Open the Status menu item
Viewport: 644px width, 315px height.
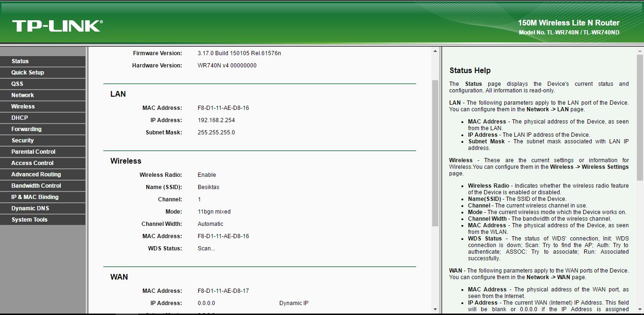click(43, 61)
